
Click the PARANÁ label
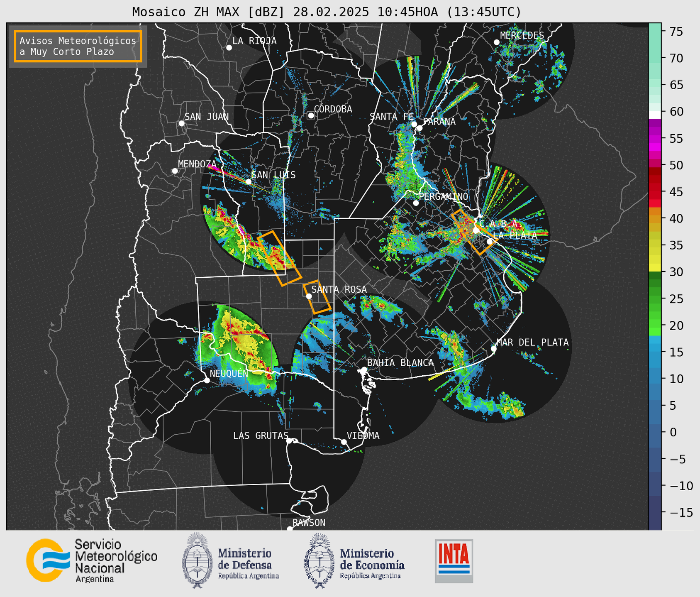tap(439, 122)
